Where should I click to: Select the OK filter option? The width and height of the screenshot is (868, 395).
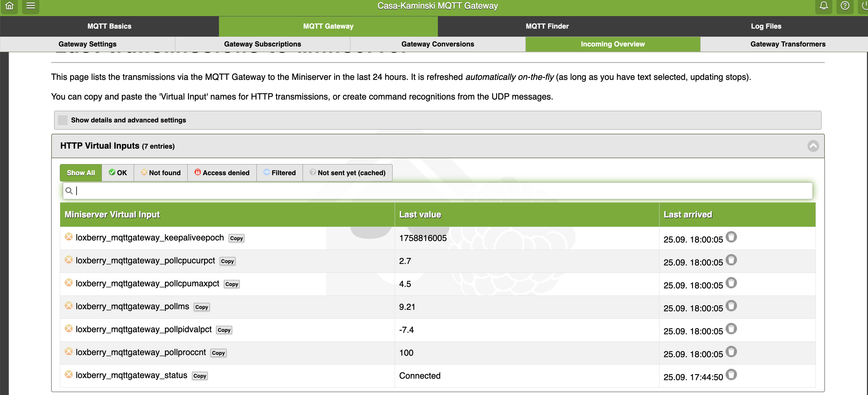(x=118, y=172)
